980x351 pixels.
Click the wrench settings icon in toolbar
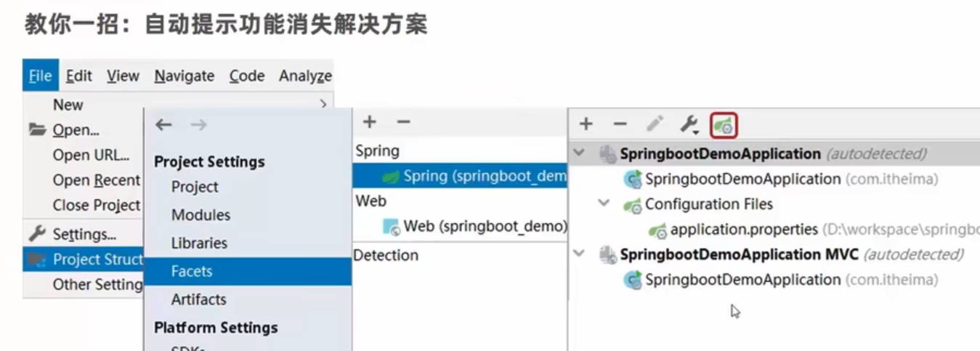pyautogui.click(x=689, y=125)
